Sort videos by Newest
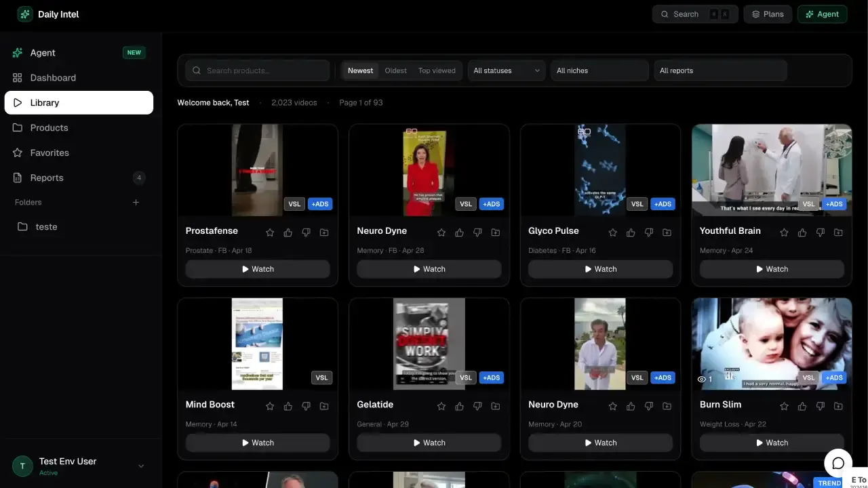The width and height of the screenshot is (868, 488). tap(360, 70)
